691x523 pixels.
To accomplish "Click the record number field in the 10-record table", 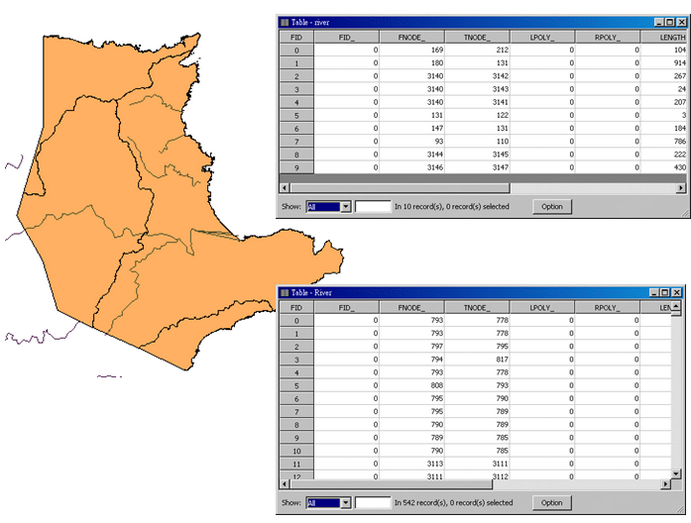I will click(x=372, y=206).
